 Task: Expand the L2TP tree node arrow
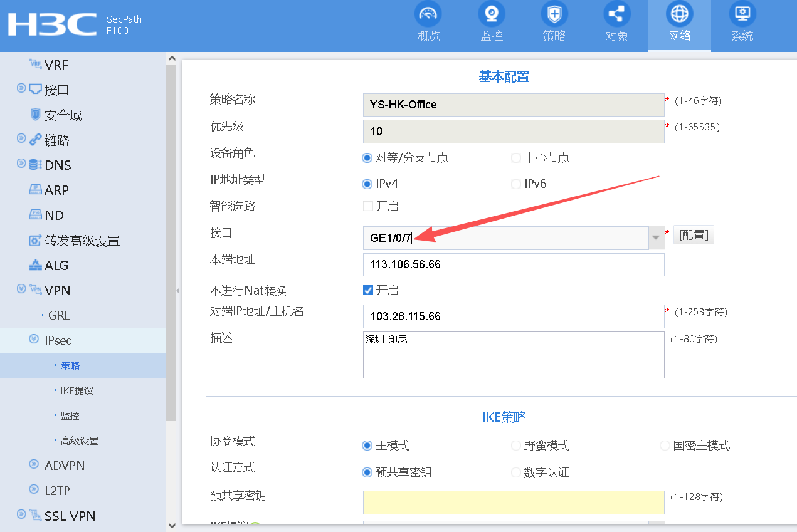tap(34, 489)
